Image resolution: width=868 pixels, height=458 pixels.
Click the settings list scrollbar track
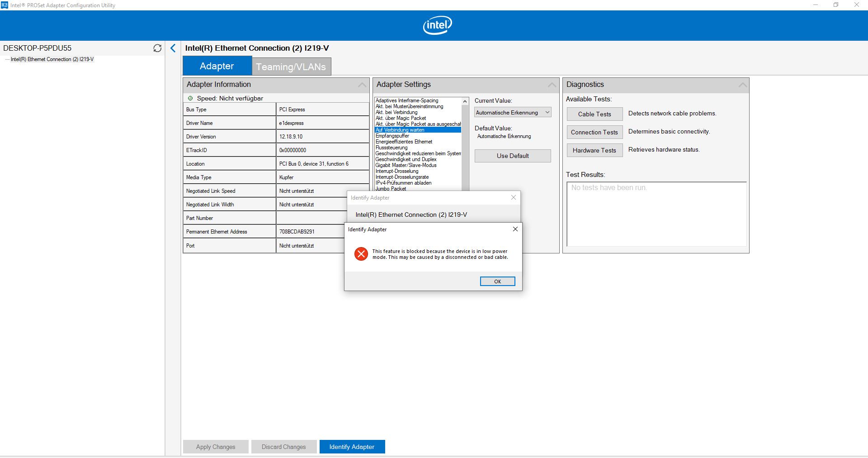pyautogui.click(x=465, y=147)
